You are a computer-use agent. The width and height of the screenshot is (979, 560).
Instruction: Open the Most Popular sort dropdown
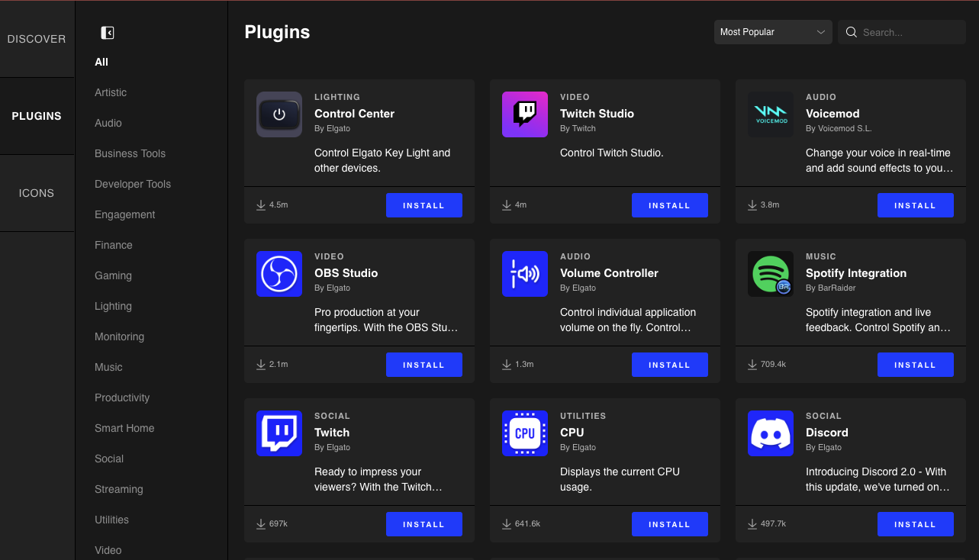point(773,32)
